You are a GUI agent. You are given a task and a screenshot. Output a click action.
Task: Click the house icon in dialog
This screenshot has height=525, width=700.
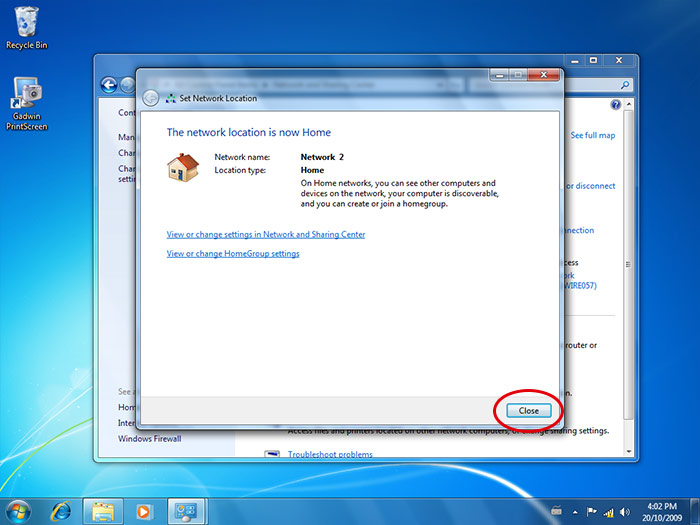pyautogui.click(x=183, y=167)
